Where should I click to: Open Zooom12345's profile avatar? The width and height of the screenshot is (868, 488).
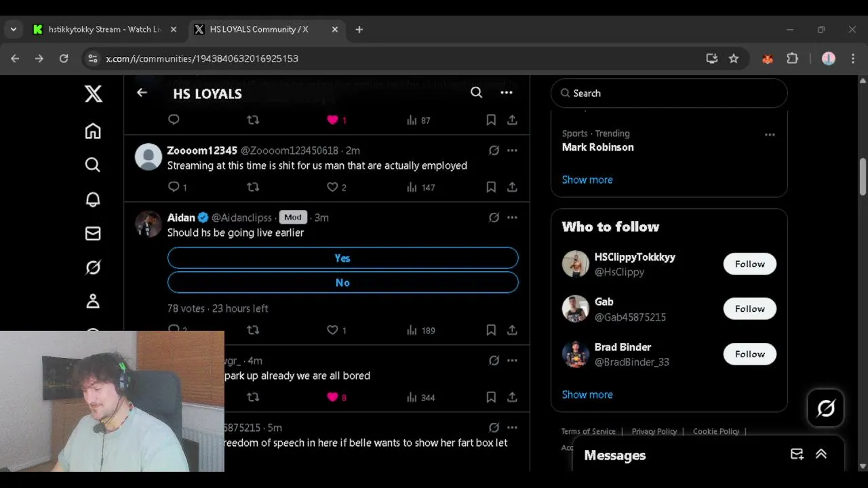click(x=148, y=157)
